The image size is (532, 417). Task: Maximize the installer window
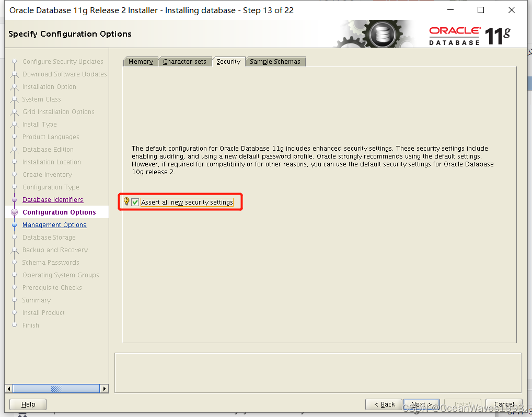click(481, 10)
